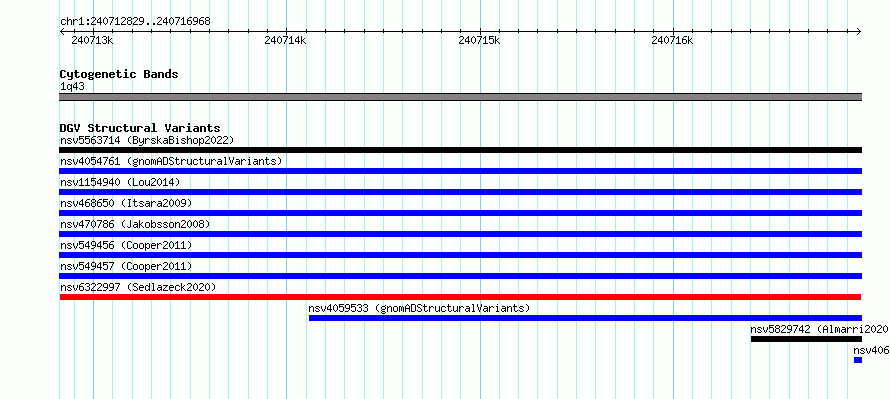Viewport: 890px width, 399px height.
Task: Select the short black nsv5829742 bar
Action: [806, 339]
